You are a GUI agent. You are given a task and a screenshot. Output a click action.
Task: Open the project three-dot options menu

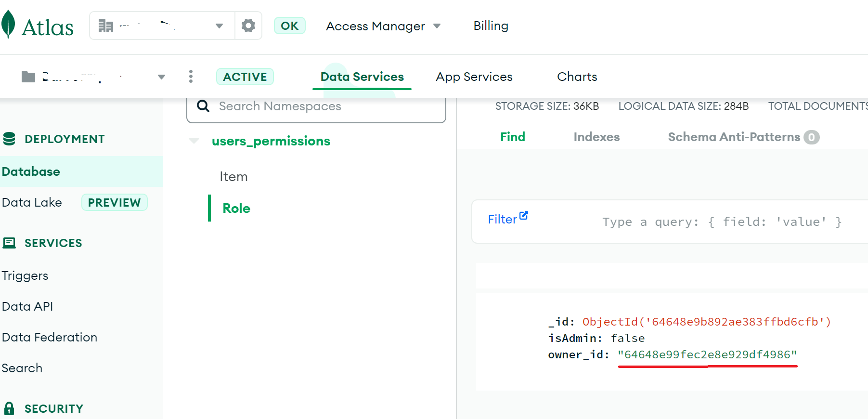click(x=191, y=77)
